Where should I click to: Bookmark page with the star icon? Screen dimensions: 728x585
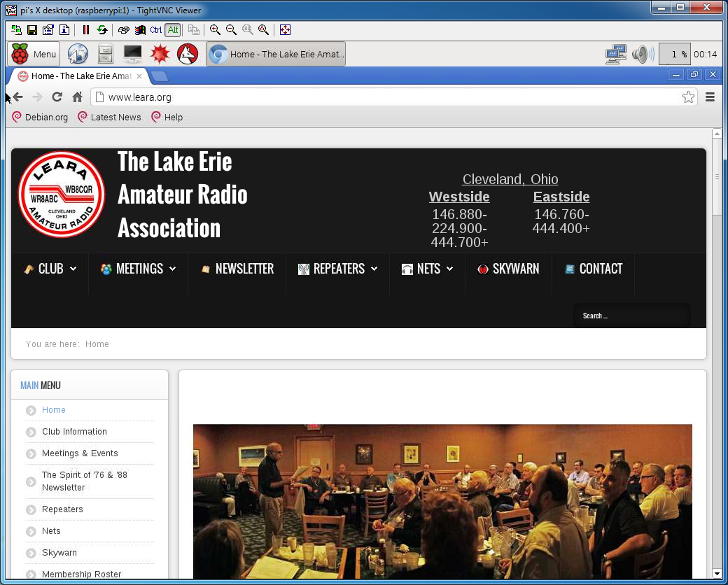coord(688,97)
